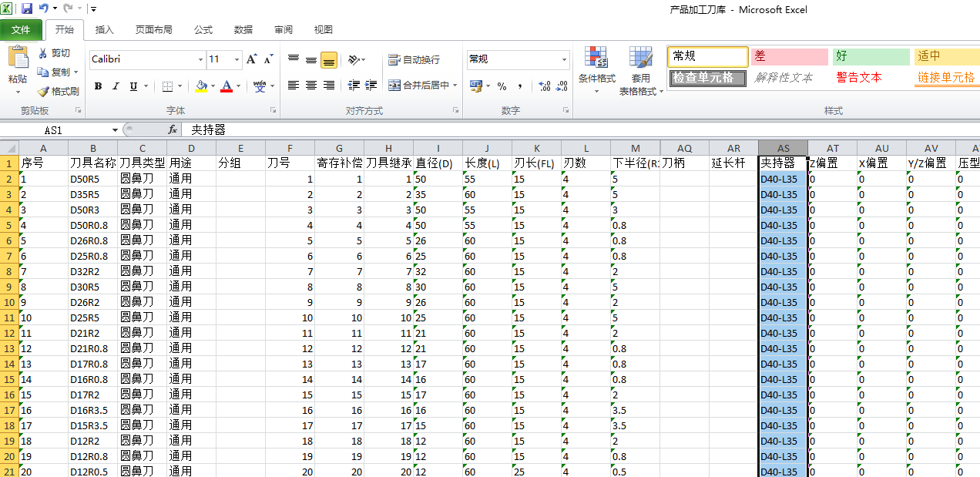Viewport: 980px width, 477px height.
Task: Click Increase Decimal icon
Action: [544, 86]
